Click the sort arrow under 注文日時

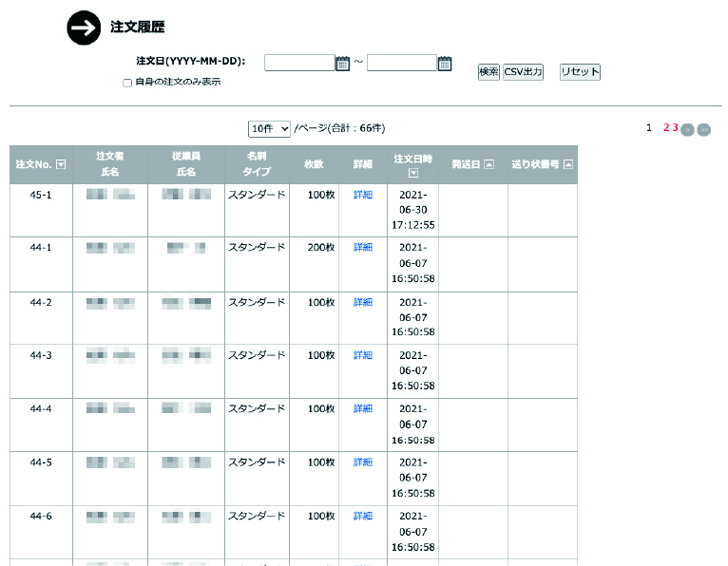pos(413,173)
